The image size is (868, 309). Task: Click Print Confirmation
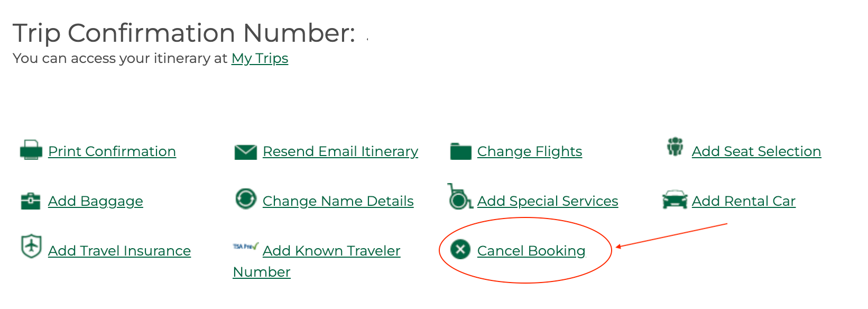[112, 151]
